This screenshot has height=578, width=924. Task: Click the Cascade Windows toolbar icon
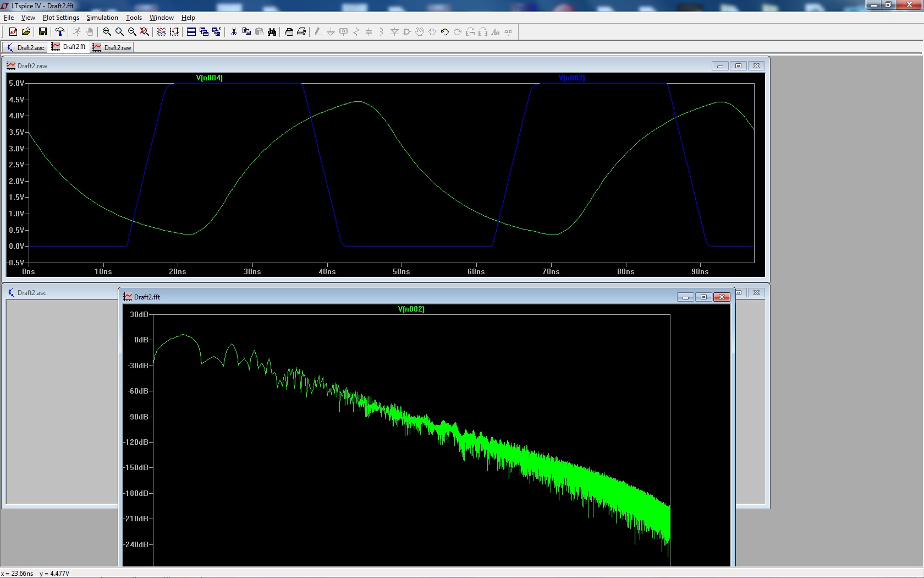point(204,32)
